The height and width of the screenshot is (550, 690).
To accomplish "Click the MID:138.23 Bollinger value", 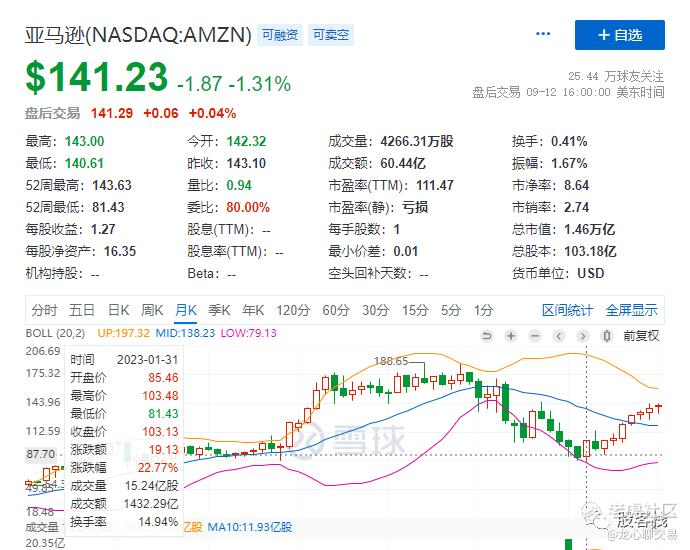I will 185,333.
